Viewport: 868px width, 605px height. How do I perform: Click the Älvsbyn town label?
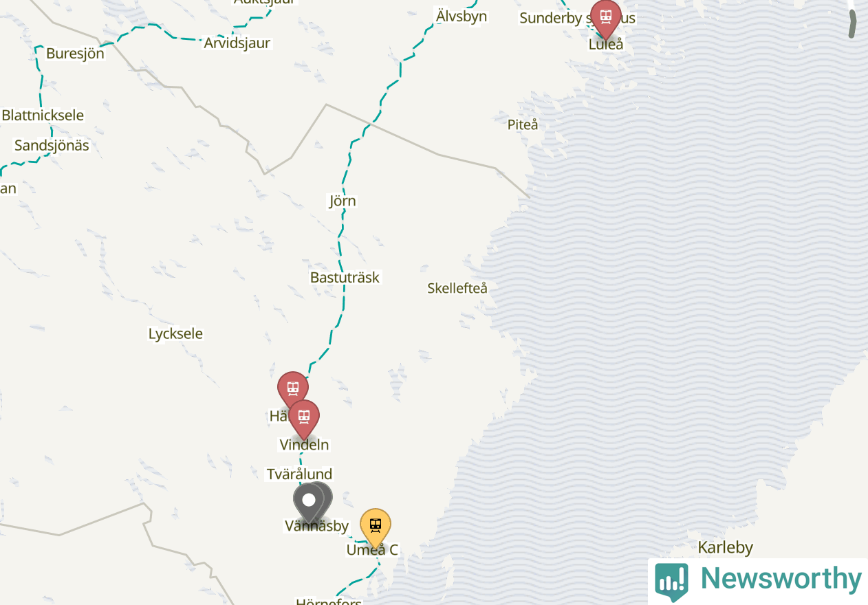click(462, 16)
